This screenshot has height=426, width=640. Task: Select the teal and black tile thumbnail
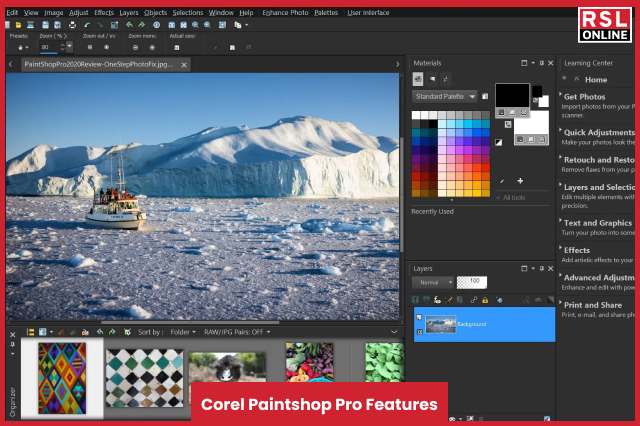click(x=144, y=378)
